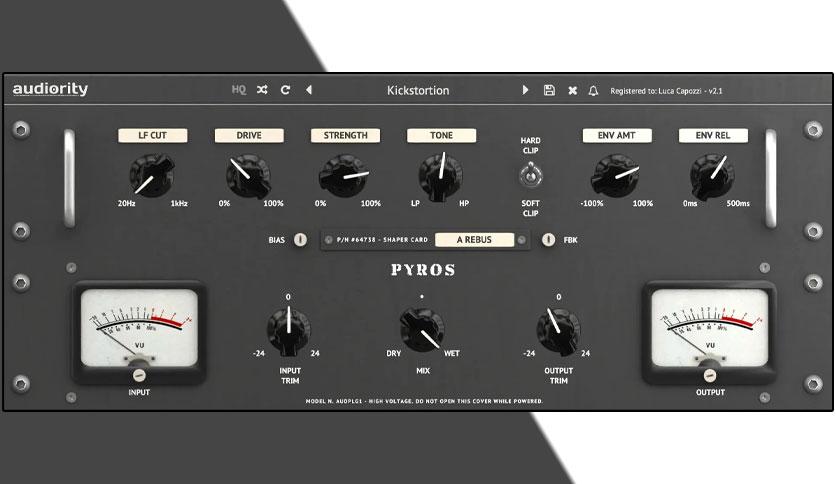This screenshot has height=484, width=836.
Task: Toggle the HQ mode button
Action: (239, 90)
